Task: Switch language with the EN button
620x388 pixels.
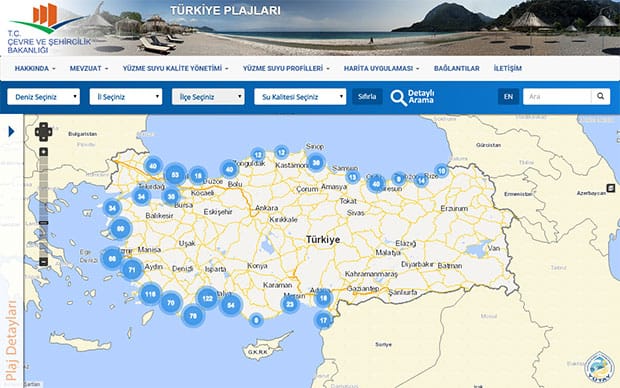Action: (508, 97)
